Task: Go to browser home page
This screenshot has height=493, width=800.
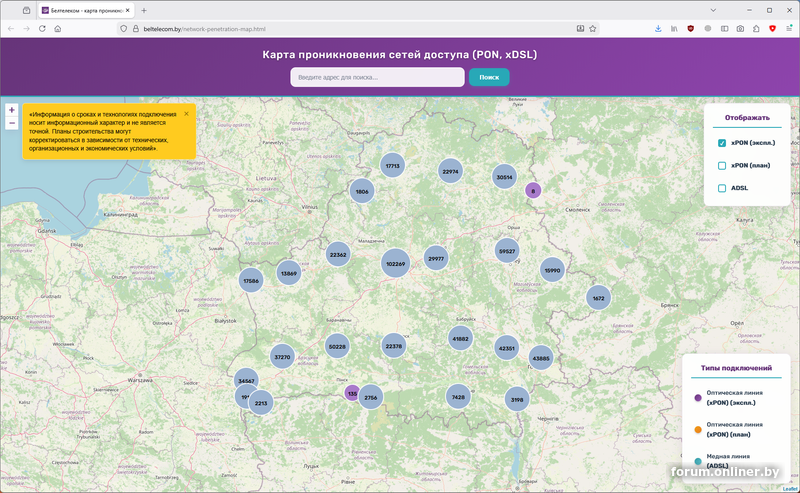Action: tap(58, 29)
